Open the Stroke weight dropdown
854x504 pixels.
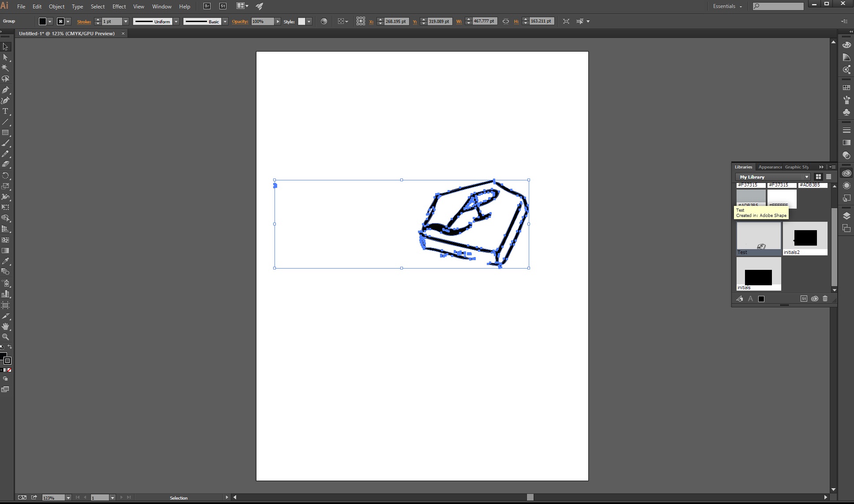[126, 21]
